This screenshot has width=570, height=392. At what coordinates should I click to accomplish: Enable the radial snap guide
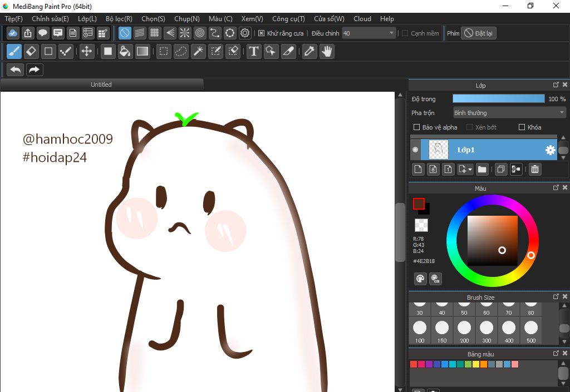tap(185, 33)
